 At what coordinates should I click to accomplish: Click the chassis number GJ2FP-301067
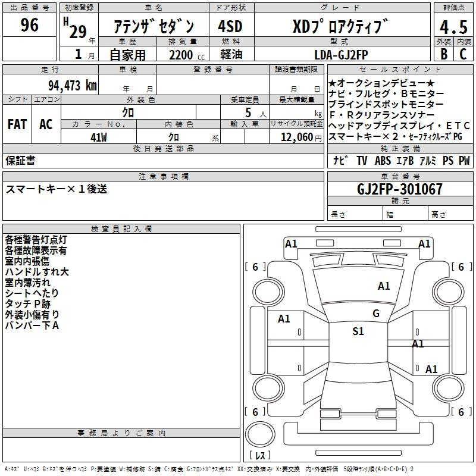coord(400,190)
